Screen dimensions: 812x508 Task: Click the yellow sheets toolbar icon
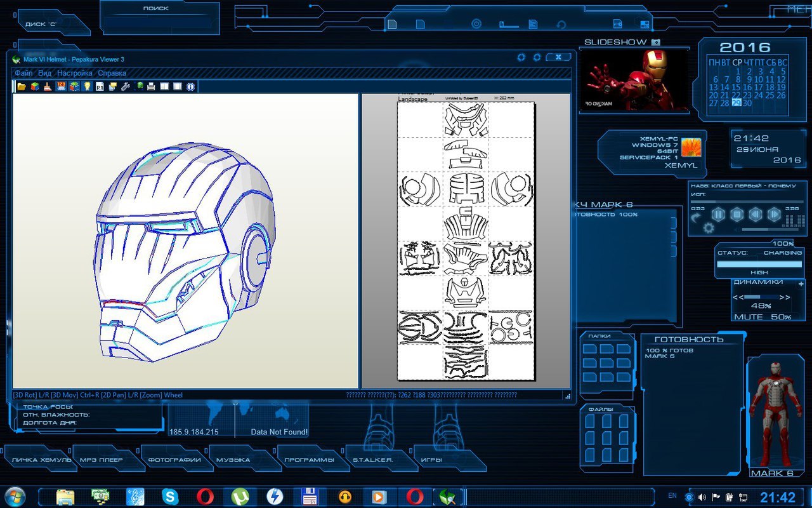click(112, 86)
